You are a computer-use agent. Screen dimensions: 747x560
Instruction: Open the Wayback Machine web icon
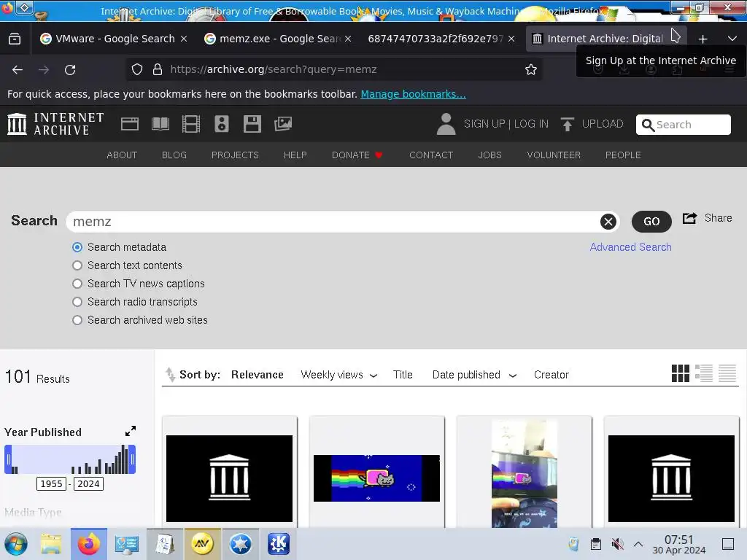(x=130, y=124)
